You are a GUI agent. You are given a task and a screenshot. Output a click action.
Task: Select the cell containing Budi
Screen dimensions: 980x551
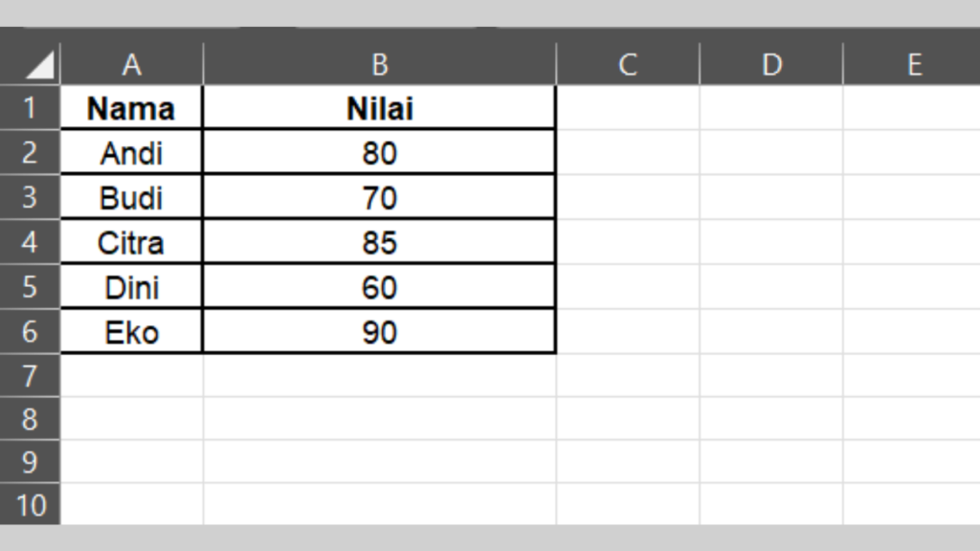coord(132,198)
